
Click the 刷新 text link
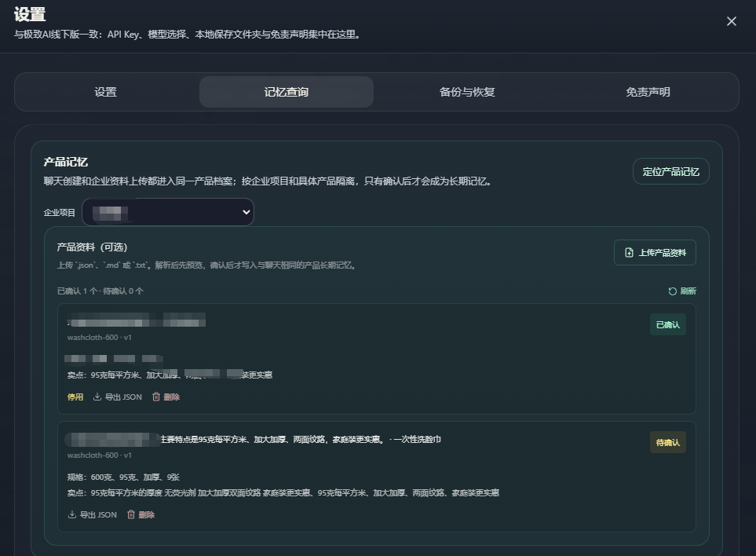point(688,291)
